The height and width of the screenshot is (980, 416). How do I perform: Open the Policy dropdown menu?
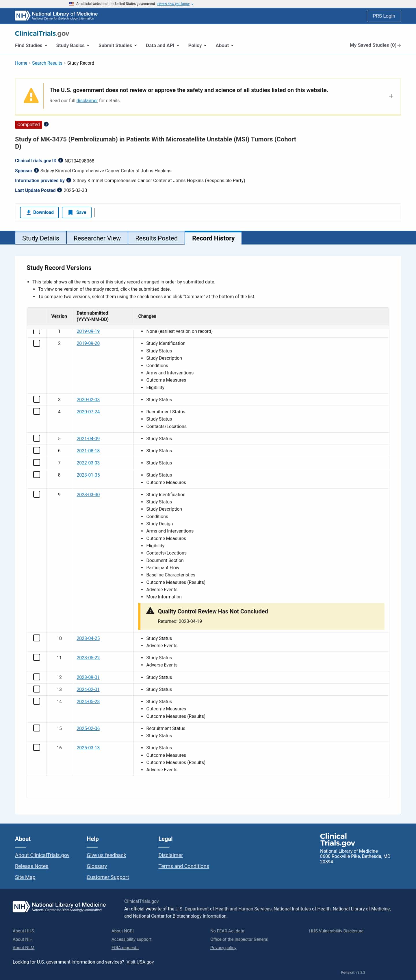(197, 45)
